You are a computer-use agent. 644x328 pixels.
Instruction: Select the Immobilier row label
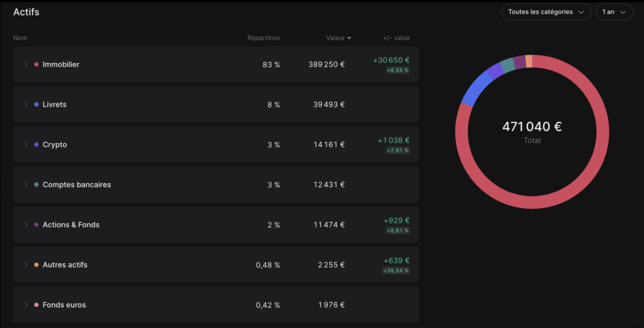[61, 65]
